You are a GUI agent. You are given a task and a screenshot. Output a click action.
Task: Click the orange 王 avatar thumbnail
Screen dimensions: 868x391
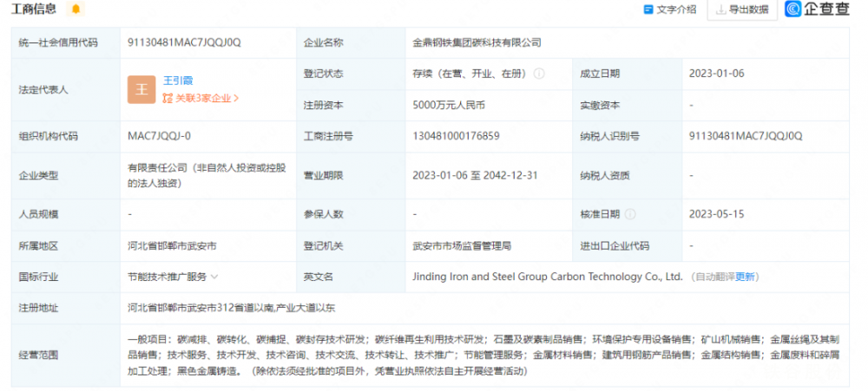point(141,89)
